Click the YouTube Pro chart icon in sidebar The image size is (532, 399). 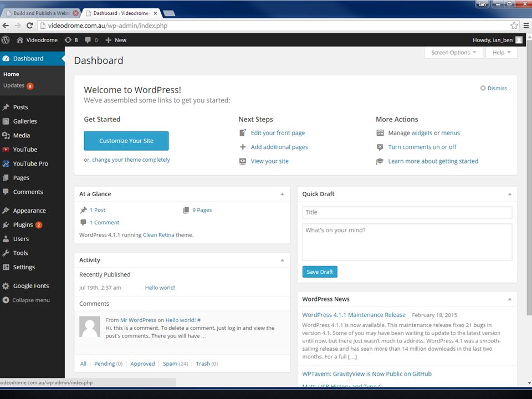point(6,164)
